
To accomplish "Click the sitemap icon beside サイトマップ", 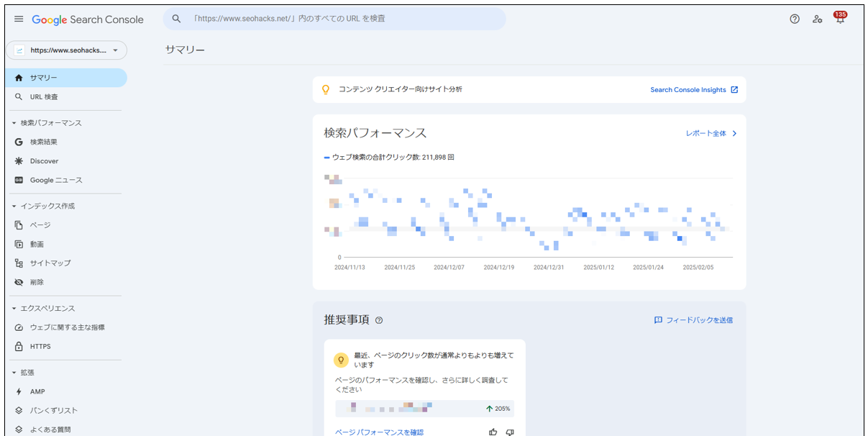I will 19,263.
